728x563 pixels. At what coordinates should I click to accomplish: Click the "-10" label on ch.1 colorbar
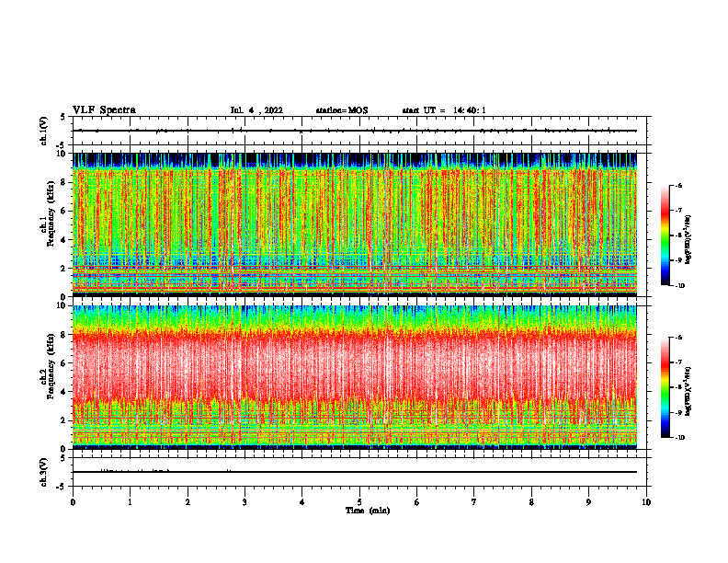pyautogui.click(x=680, y=286)
